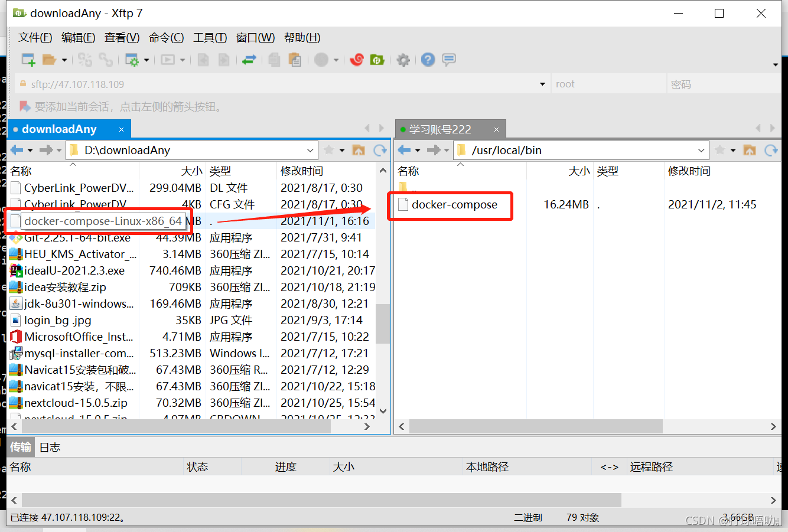Viewport: 788px width, 532px height.
Task: Select remote file docker-compose
Action: 454,205
